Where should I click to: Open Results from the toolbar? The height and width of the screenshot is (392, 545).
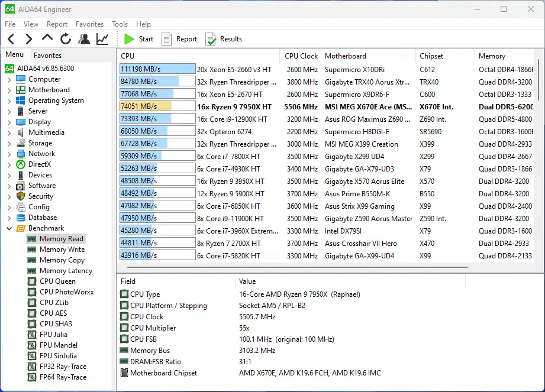point(224,39)
